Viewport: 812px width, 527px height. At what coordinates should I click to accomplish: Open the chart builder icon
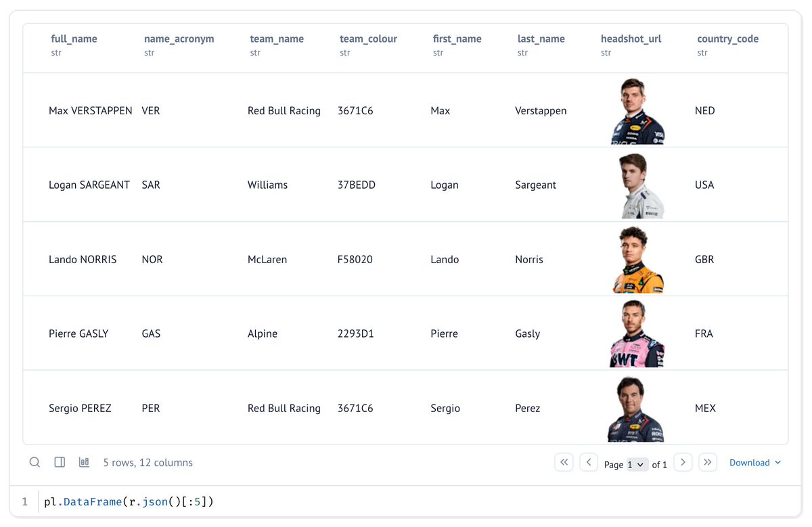(x=84, y=462)
